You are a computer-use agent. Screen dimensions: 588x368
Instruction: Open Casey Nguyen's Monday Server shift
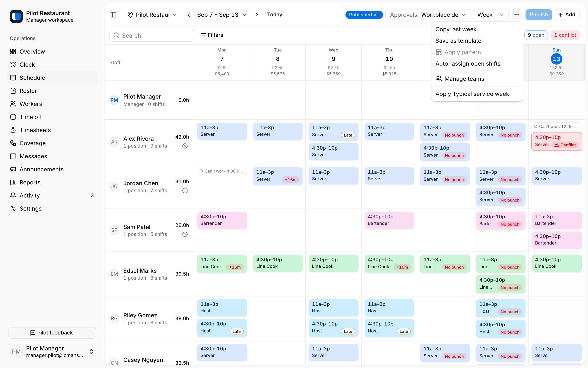(x=222, y=352)
